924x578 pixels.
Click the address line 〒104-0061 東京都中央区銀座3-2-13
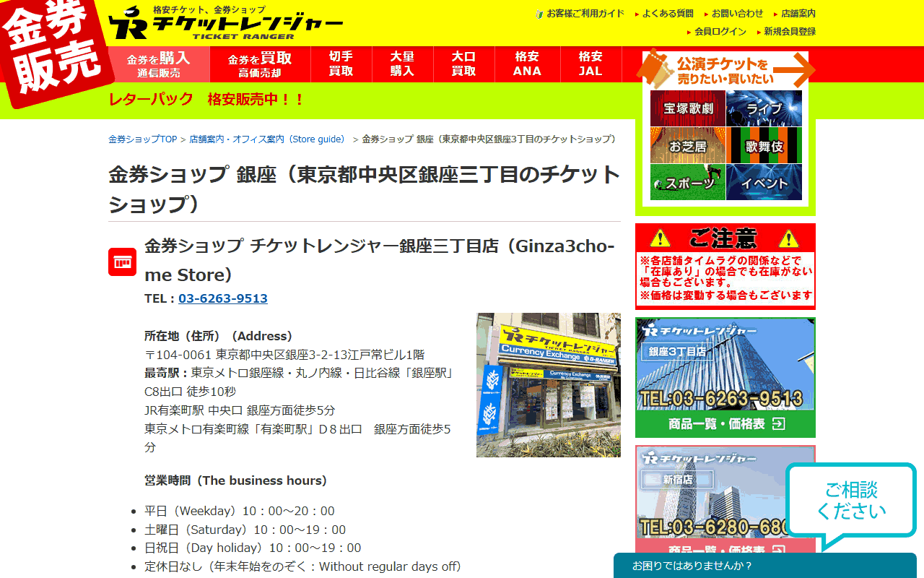pyautogui.click(x=284, y=355)
